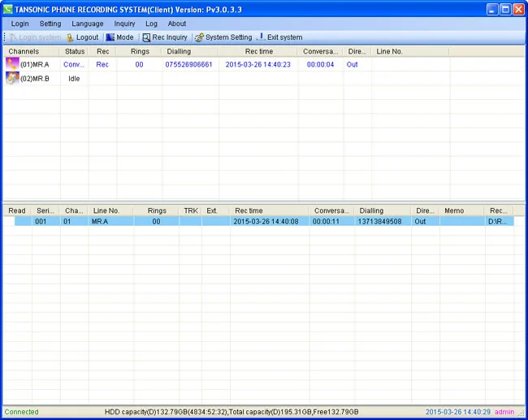
Task: Open the About menu
Action: (x=177, y=24)
